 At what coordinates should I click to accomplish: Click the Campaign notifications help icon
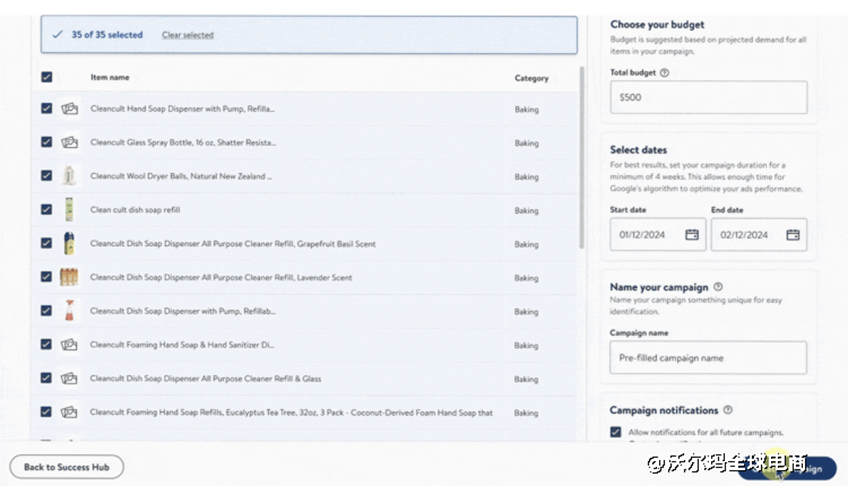728,410
